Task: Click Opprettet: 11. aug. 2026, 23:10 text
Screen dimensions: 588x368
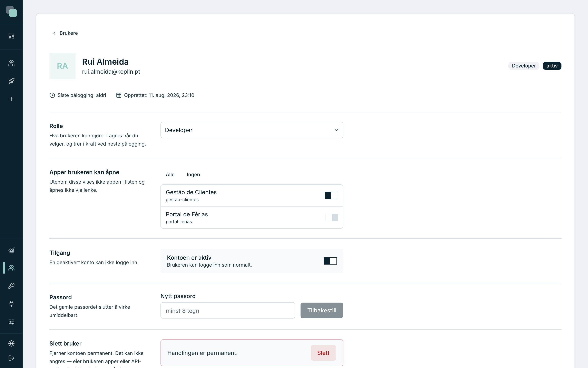Action: 159,95
